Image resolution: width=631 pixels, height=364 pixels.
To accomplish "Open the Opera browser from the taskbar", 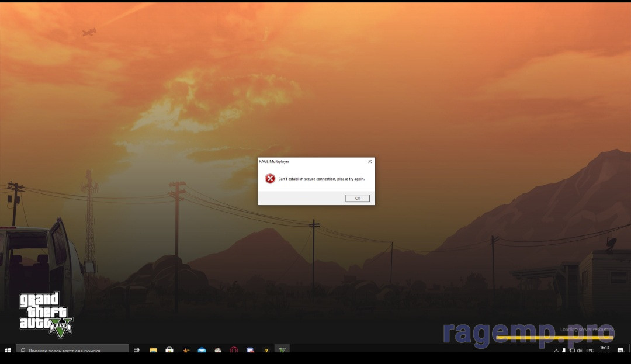I will point(234,351).
